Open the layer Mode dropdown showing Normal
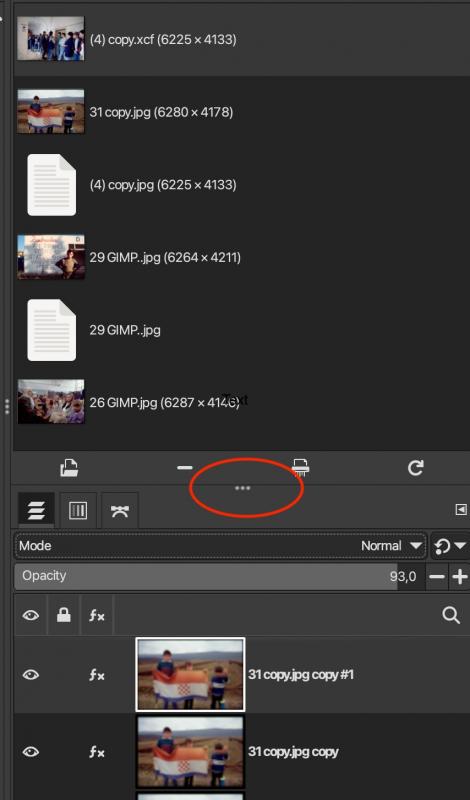Image resolution: width=470 pixels, height=800 pixels. tap(221, 546)
